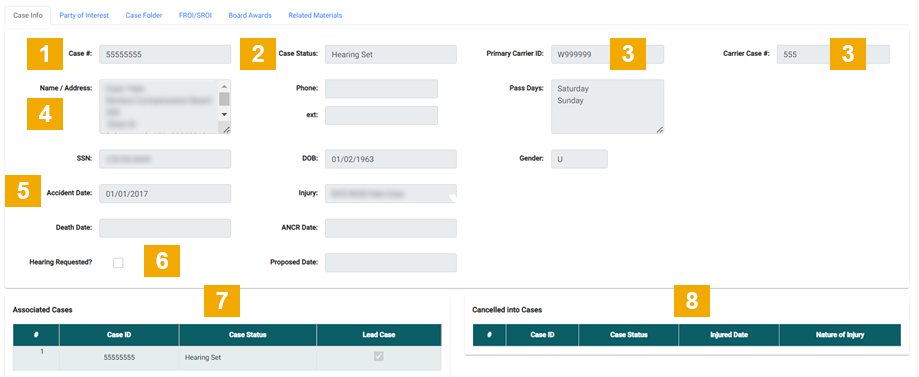919x377 pixels.
Task: Click the Case ID header in Associated Cases
Action: pos(119,335)
